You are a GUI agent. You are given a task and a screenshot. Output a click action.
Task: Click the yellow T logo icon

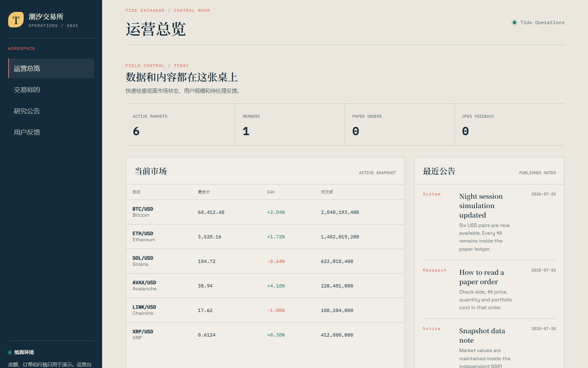click(x=16, y=20)
